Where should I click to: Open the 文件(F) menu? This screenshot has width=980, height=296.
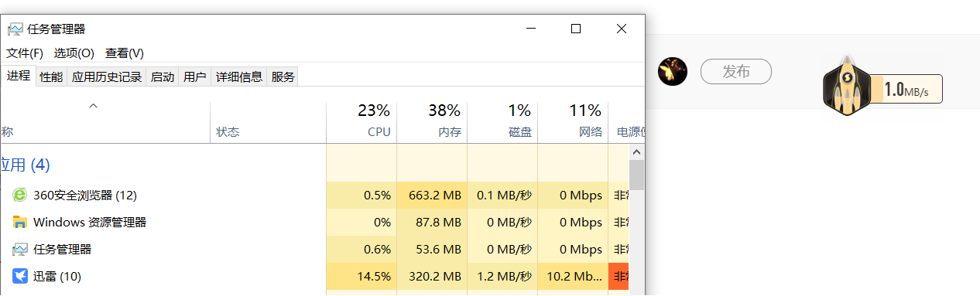(25, 53)
